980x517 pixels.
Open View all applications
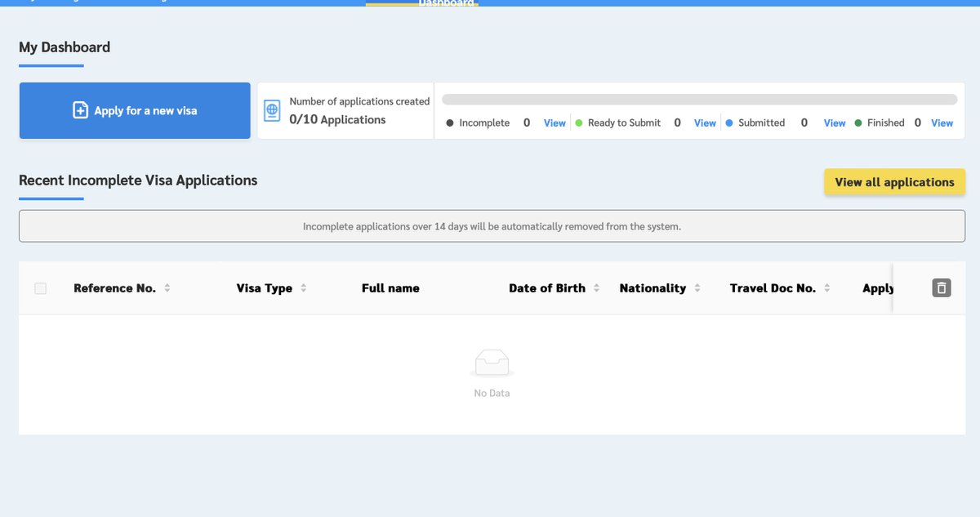[894, 182]
